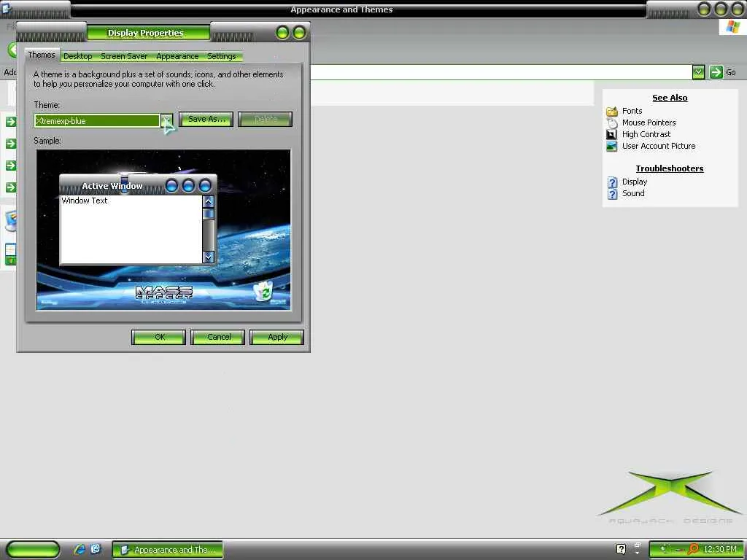The width and height of the screenshot is (747, 560).
Task: Click the second Quick Launch icon
Action: [96, 550]
